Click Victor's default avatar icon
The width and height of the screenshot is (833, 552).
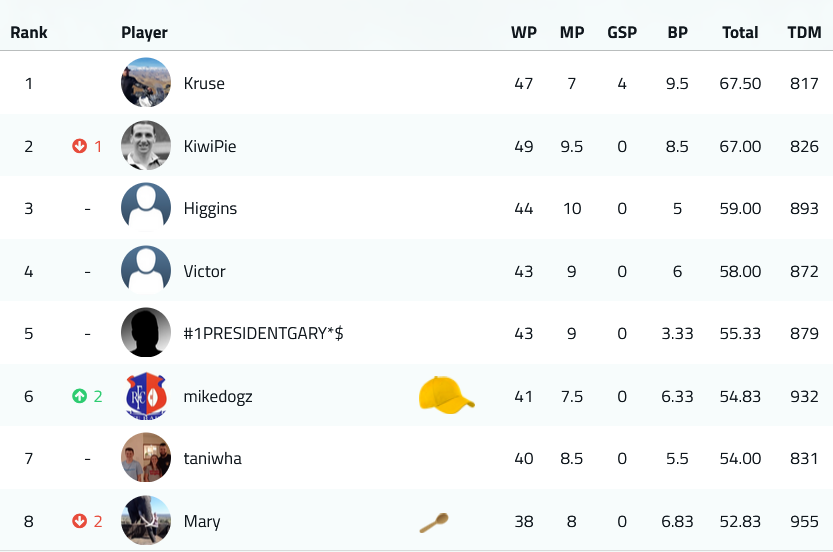click(x=146, y=270)
